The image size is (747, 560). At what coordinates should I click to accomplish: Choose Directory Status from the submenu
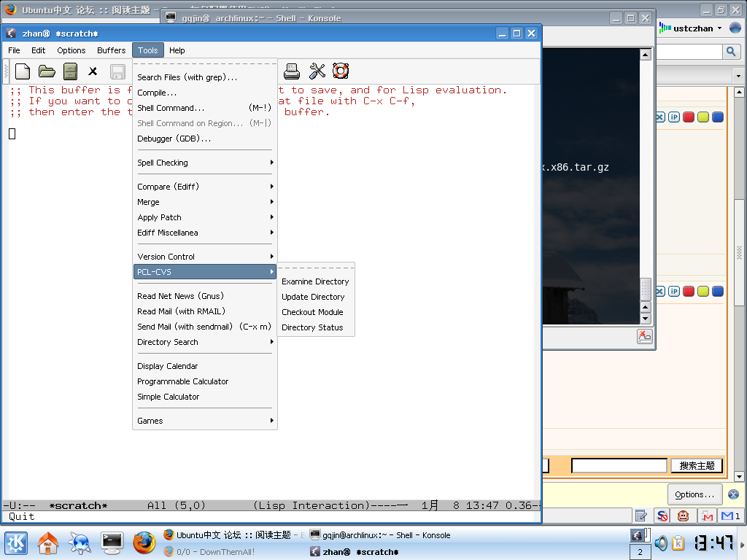[x=315, y=327]
